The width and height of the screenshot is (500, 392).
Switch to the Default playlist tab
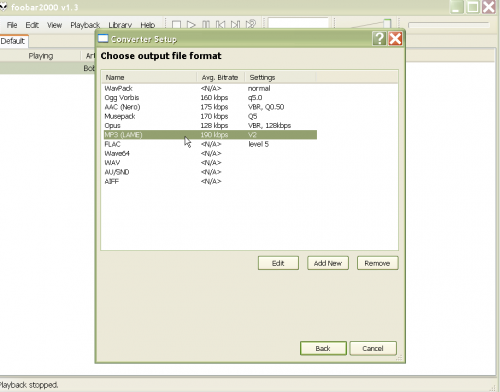pos(13,41)
